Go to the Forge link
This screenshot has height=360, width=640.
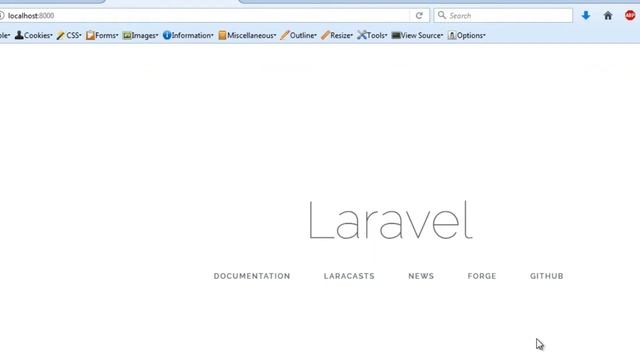[x=482, y=276]
